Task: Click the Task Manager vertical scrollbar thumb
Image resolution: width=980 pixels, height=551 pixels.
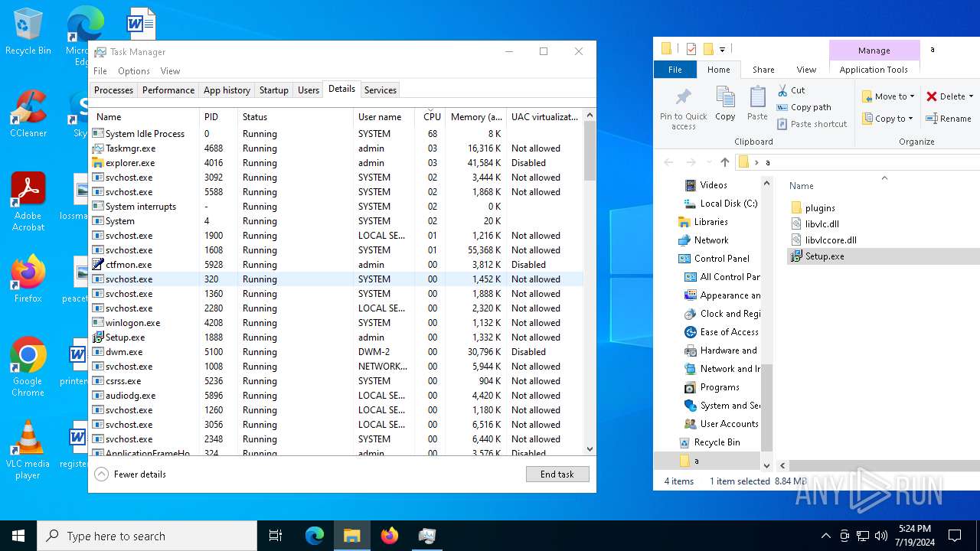Action: coord(589,149)
